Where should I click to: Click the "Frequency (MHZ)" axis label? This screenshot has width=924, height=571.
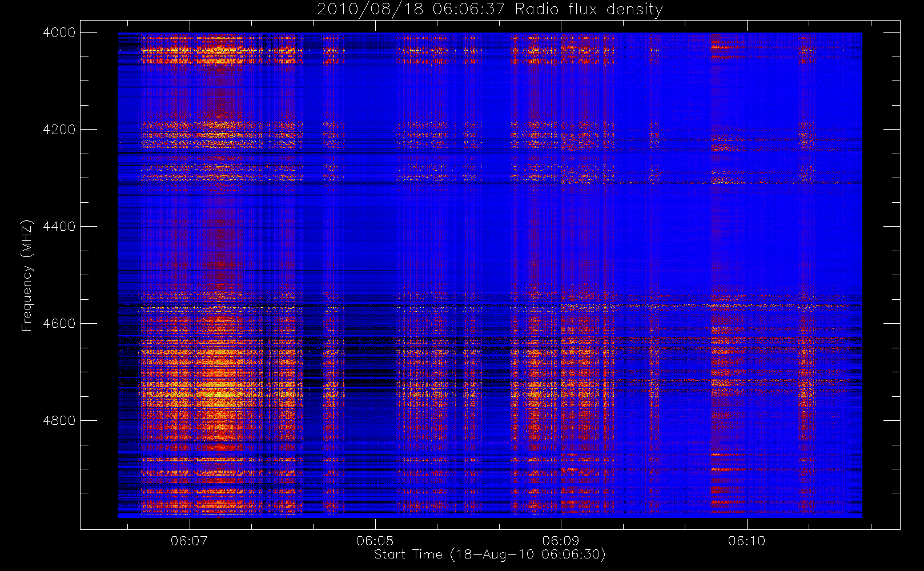(x=27, y=275)
